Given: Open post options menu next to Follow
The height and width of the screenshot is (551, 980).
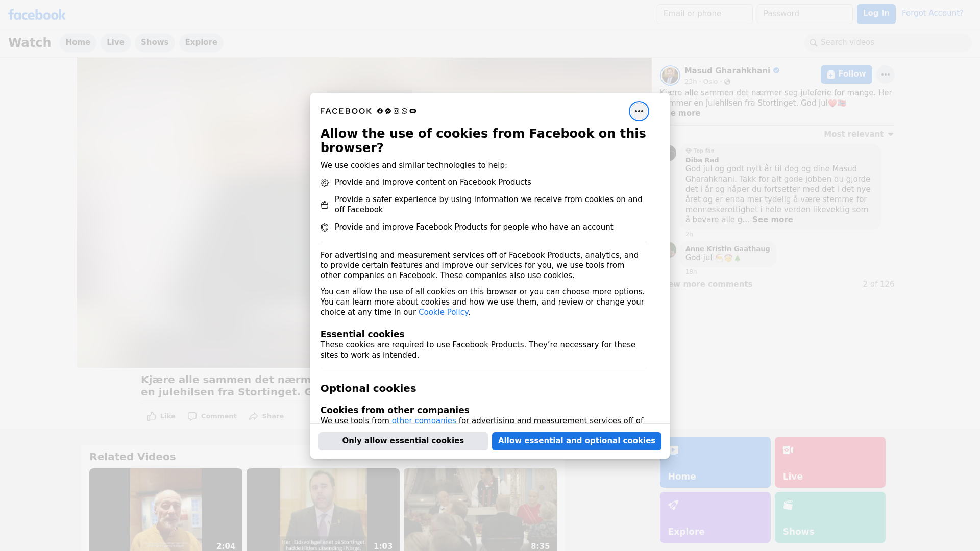Looking at the screenshot, I should tap(885, 74).
